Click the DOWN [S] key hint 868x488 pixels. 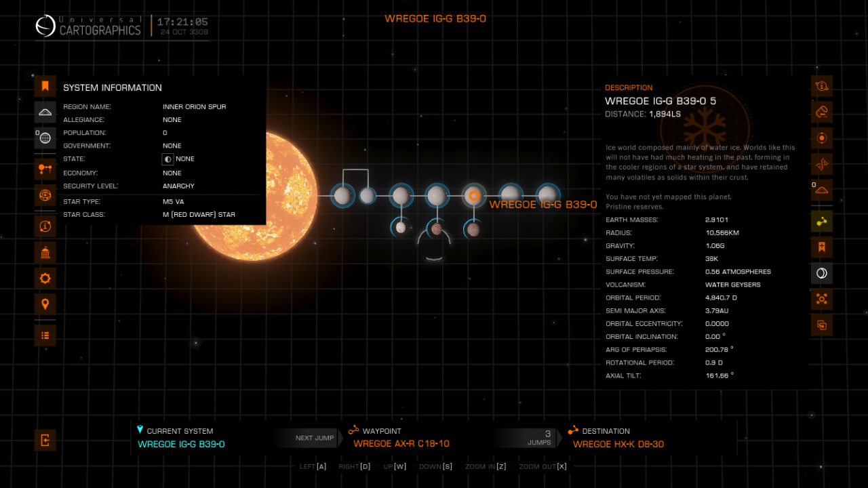coord(435,466)
